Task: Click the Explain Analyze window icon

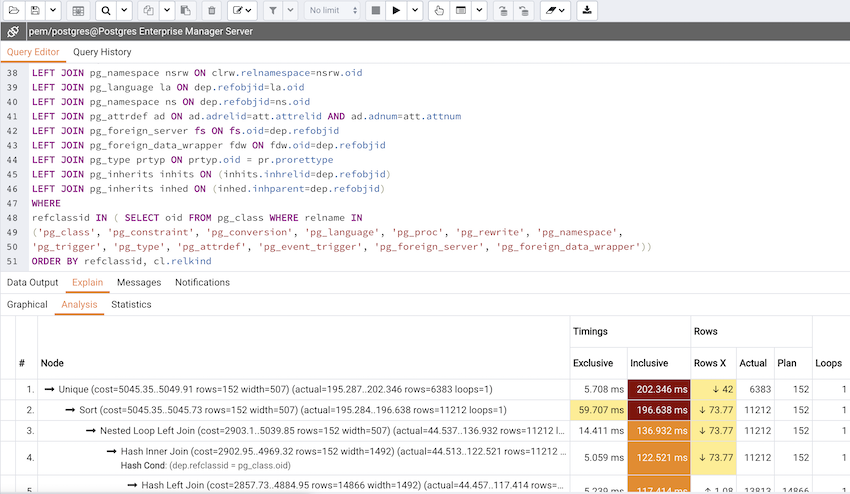Action: 461,10
